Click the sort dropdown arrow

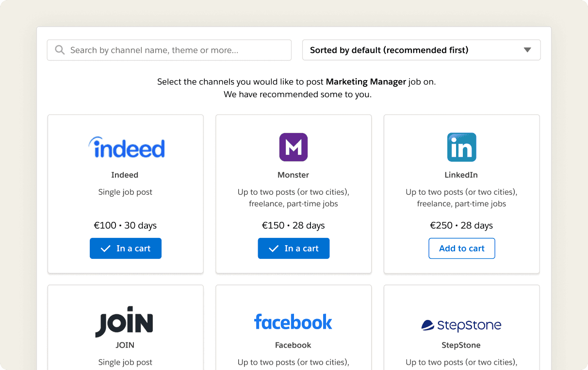click(x=527, y=50)
